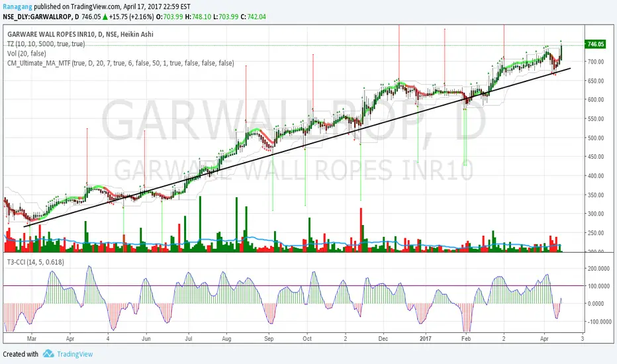This screenshot has height=364, width=617.
Task: Click the -100.0000 CCI scale label
Action: point(599,322)
